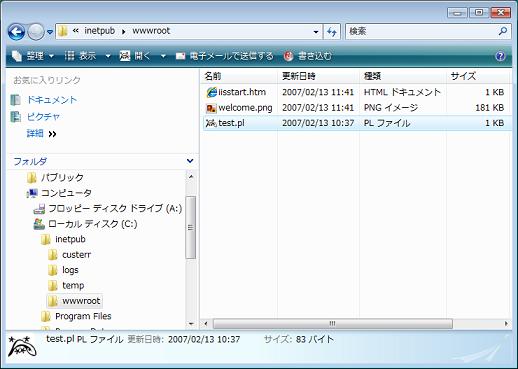Screen dimensions: 518x369
Task: Click the folder icon in the address bar
Action: coord(63,31)
